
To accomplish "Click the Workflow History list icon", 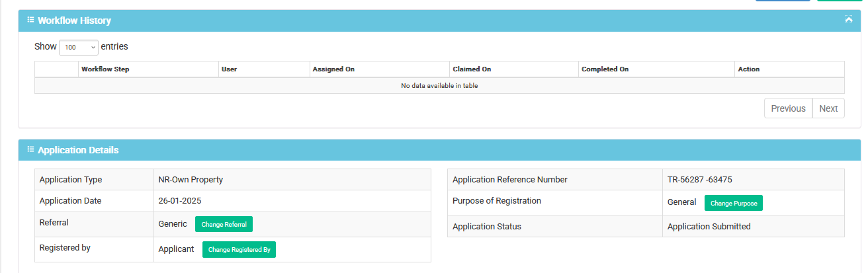I will (x=30, y=20).
